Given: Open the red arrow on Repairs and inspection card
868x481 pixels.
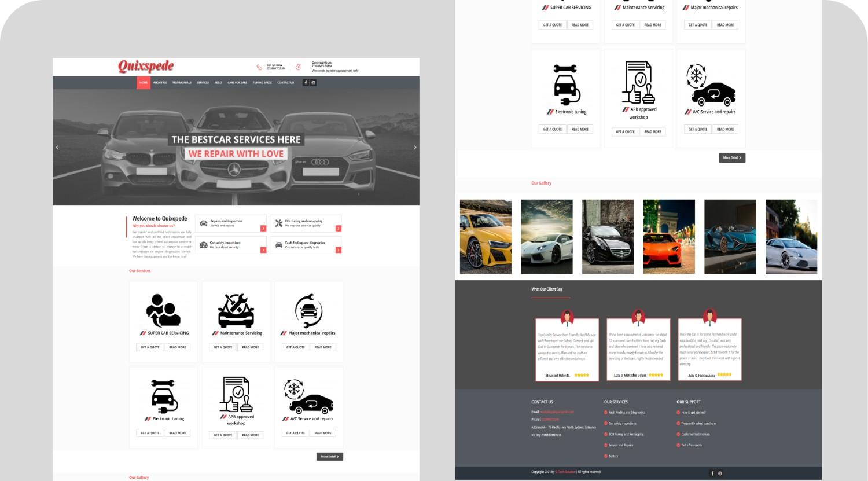Looking at the screenshot, I should click(x=263, y=228).
